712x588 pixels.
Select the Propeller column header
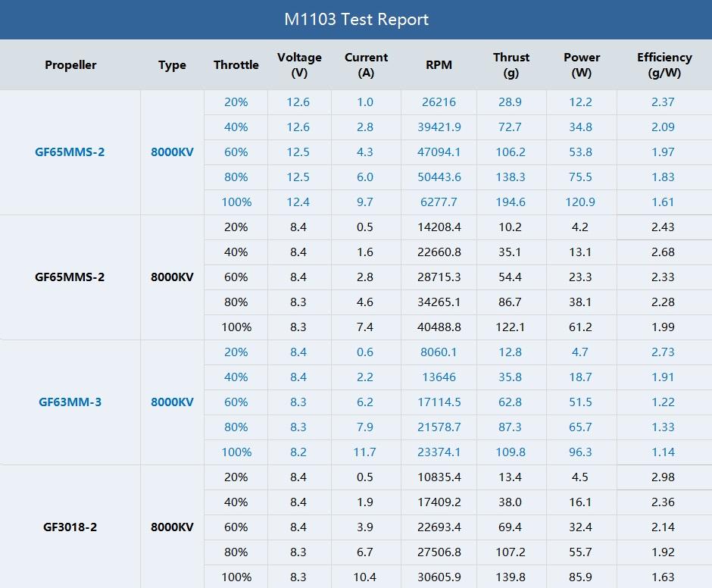70,65
